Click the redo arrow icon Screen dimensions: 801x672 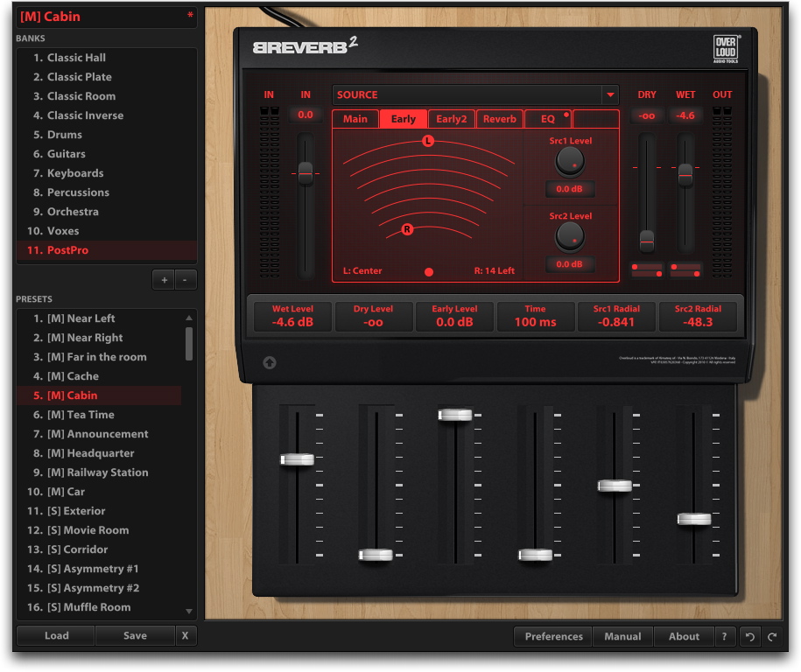tap(771, 637)
